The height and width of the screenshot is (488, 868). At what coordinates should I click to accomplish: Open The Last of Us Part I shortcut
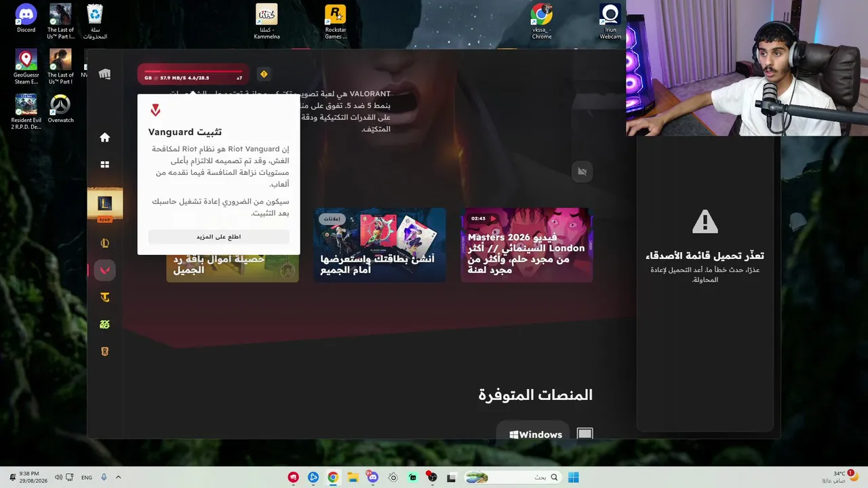[x=60, y=67]
